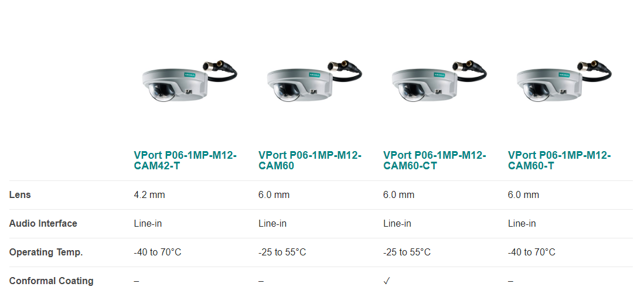Open the VPort P06-1MP-M12-CAM60 product link
This screenshot has width=644, height=297.
point(309,161)
